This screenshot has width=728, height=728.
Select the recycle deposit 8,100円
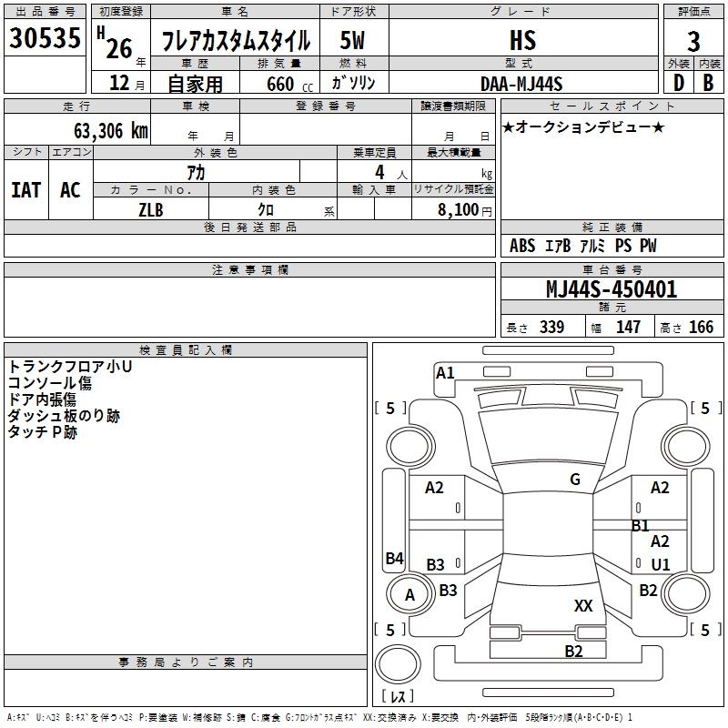[x=464, y=210]
